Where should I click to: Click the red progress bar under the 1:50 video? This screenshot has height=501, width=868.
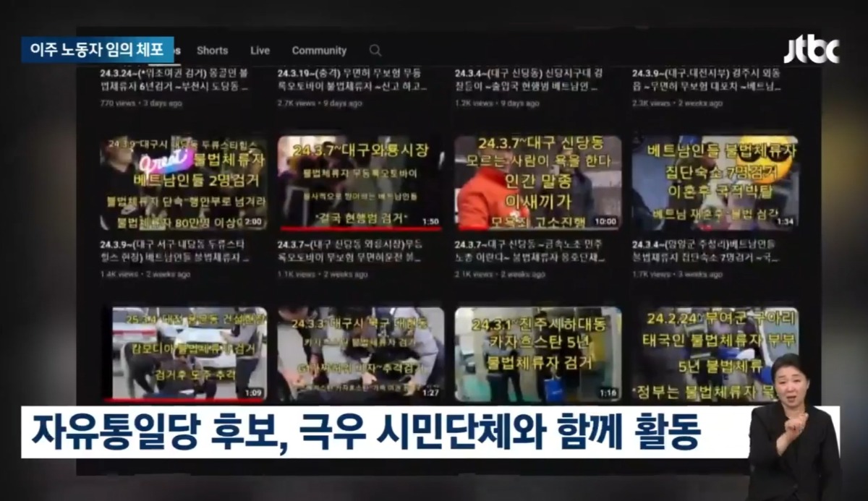(x=359, y=228)
